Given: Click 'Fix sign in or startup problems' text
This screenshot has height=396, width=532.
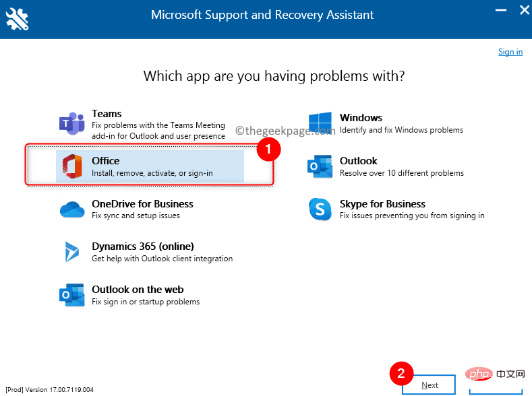Looking at the screenshot, I should point(146,302).
